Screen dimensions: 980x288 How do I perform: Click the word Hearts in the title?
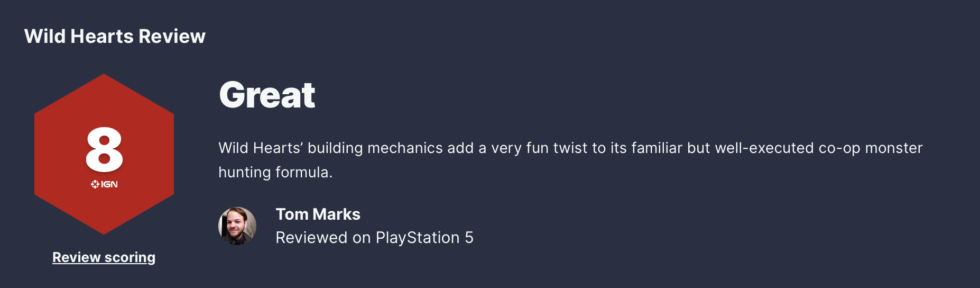pos(102,37)
